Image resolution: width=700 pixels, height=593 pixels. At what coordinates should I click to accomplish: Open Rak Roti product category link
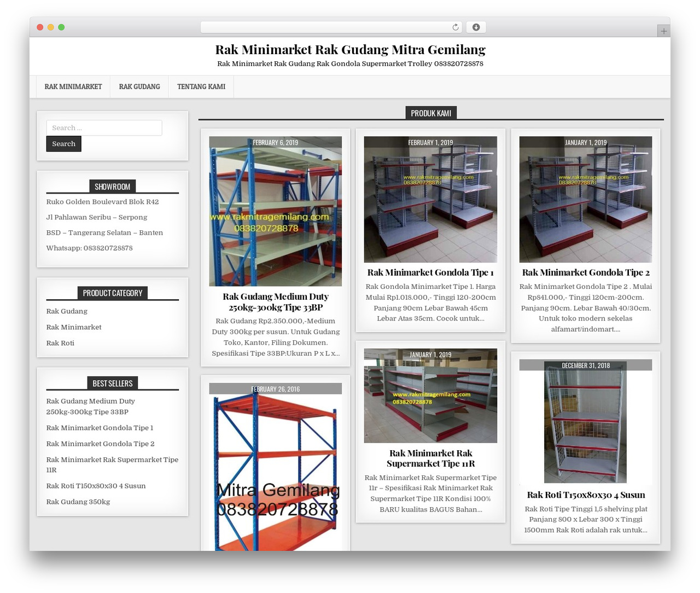[x=60, y=343]
